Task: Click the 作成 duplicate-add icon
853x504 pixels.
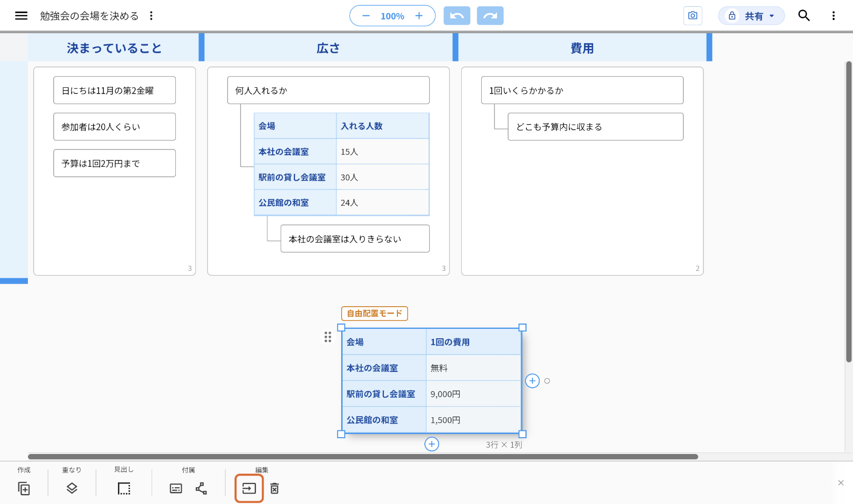Action: [24, 488]
